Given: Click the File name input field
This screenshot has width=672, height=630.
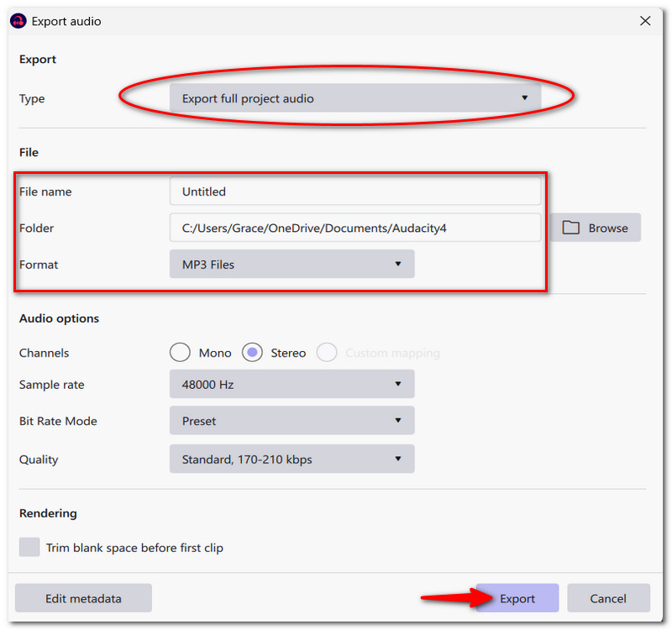Looking at the screenshot, I should [x=354, y=192].
